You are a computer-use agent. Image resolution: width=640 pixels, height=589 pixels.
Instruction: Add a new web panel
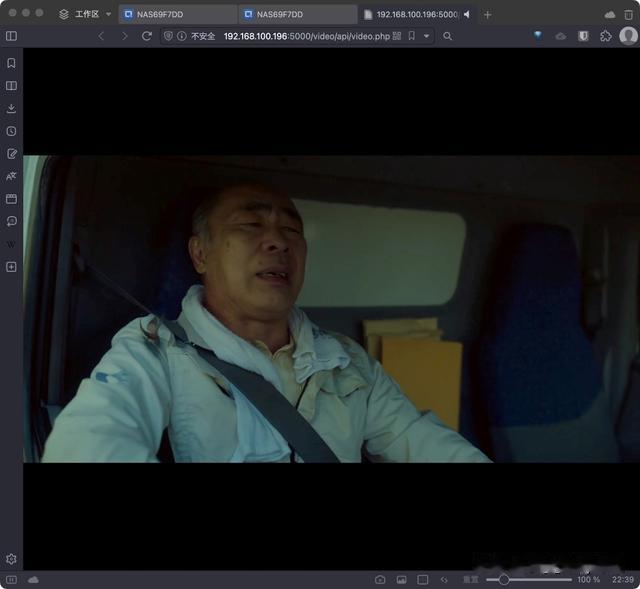pyautogui.click(x=11, y=267)
